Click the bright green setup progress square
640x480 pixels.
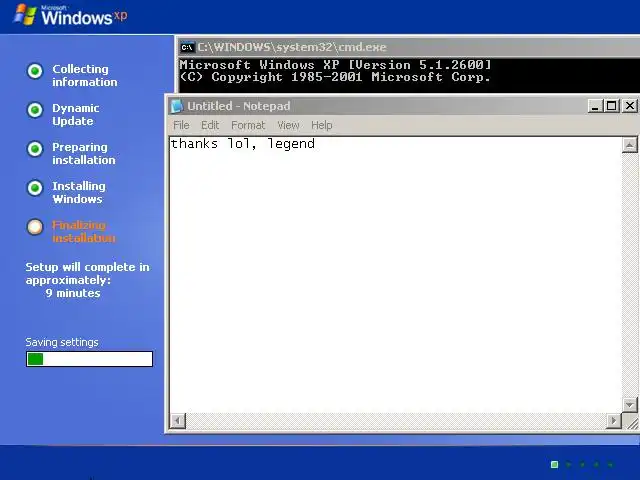(x=554, y=464)
